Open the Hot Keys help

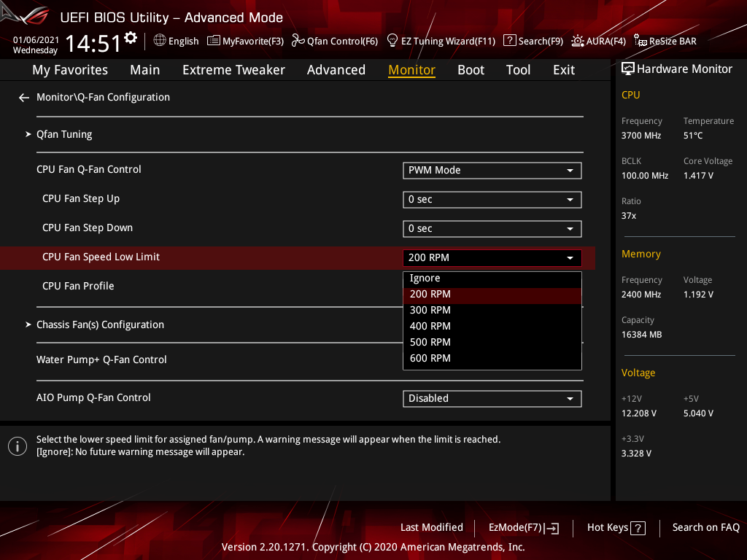[616, 528]
